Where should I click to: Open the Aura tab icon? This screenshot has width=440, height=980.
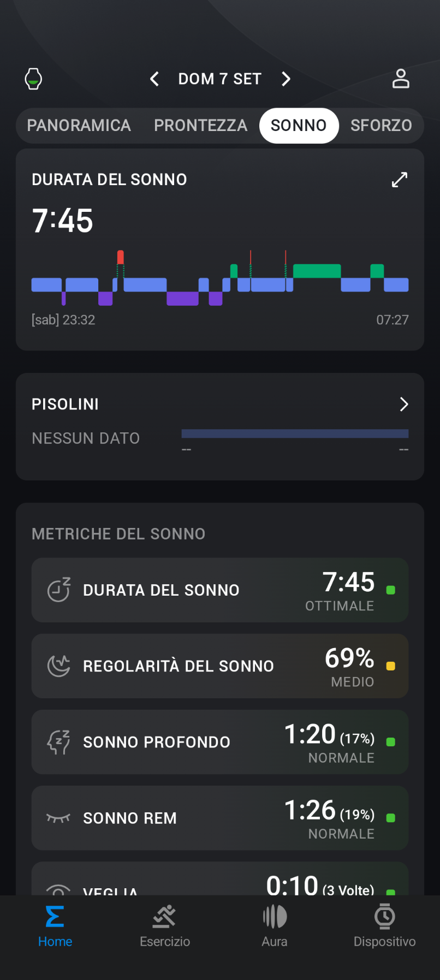coord(275,917)
